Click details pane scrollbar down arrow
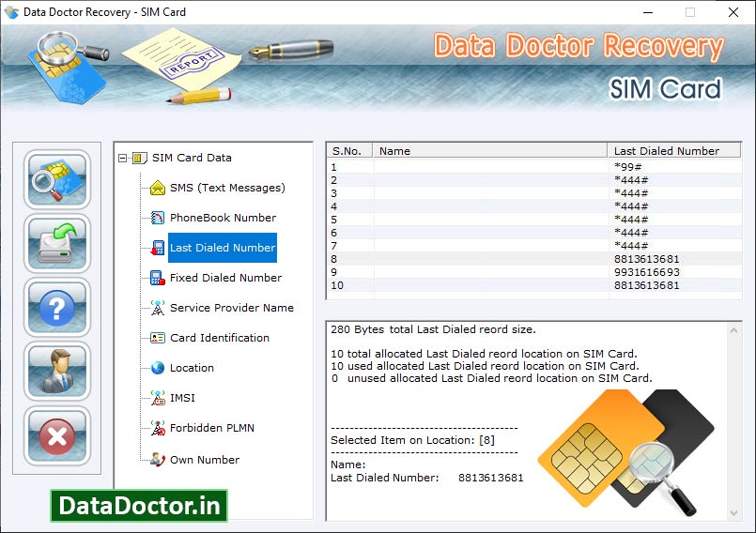The image size is (756, 533). point(733,513)
